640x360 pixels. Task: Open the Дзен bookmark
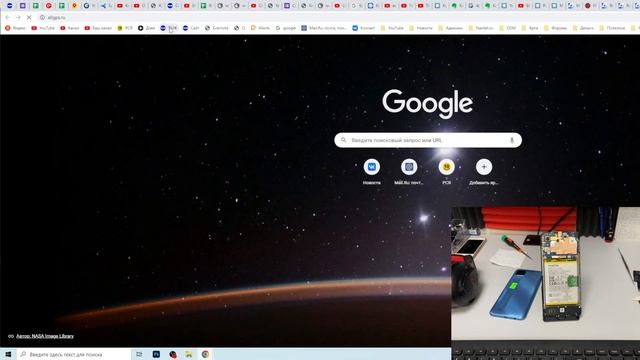pos(147,28)
